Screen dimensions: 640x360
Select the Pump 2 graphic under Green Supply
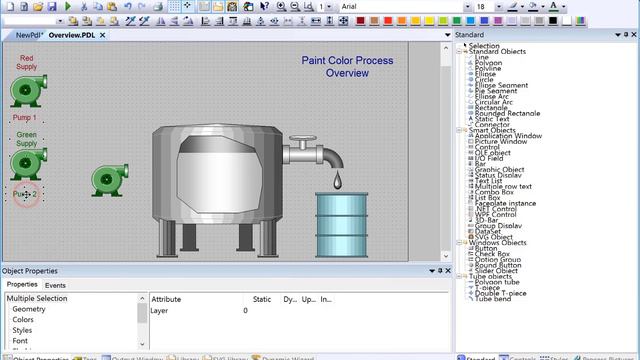click(x=28, y=164)
